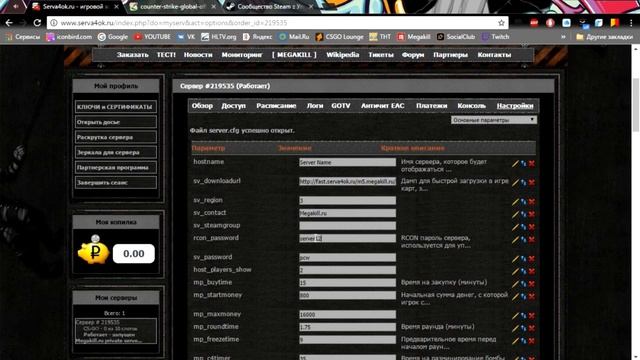Screen dimensions: 640x360
Task: Delete the mp_freezetime parameter
Action: point(531,341)
